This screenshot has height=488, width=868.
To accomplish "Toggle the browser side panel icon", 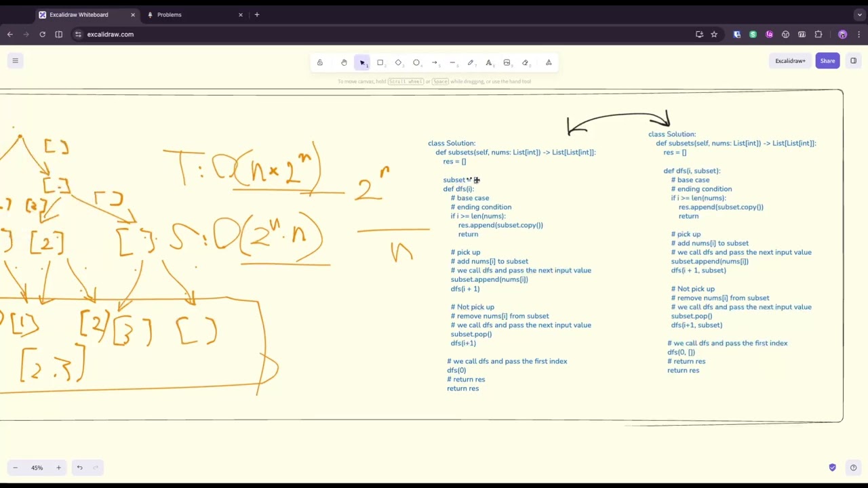I will [59, 34].
